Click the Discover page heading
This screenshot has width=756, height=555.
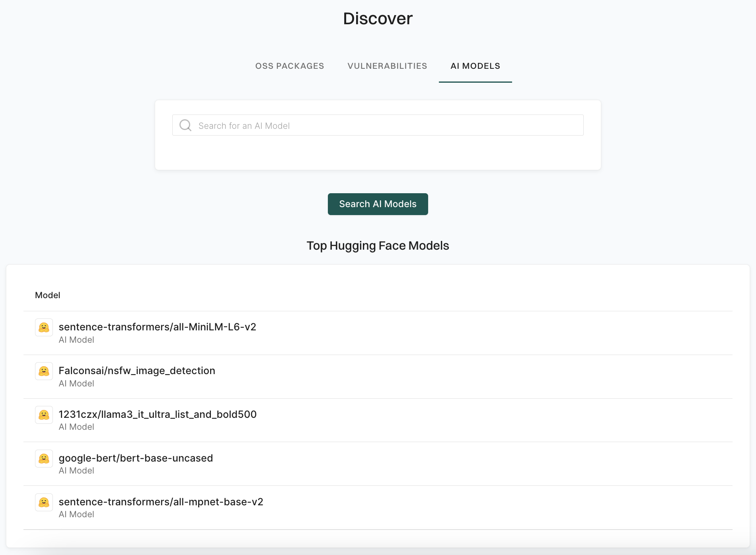378,18
